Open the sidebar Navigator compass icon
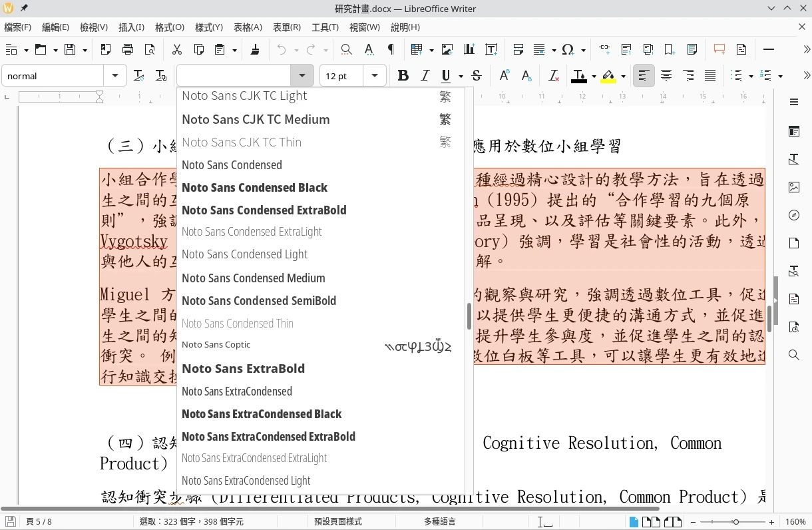The image size is (812, 530). click(x=793, y=215)
